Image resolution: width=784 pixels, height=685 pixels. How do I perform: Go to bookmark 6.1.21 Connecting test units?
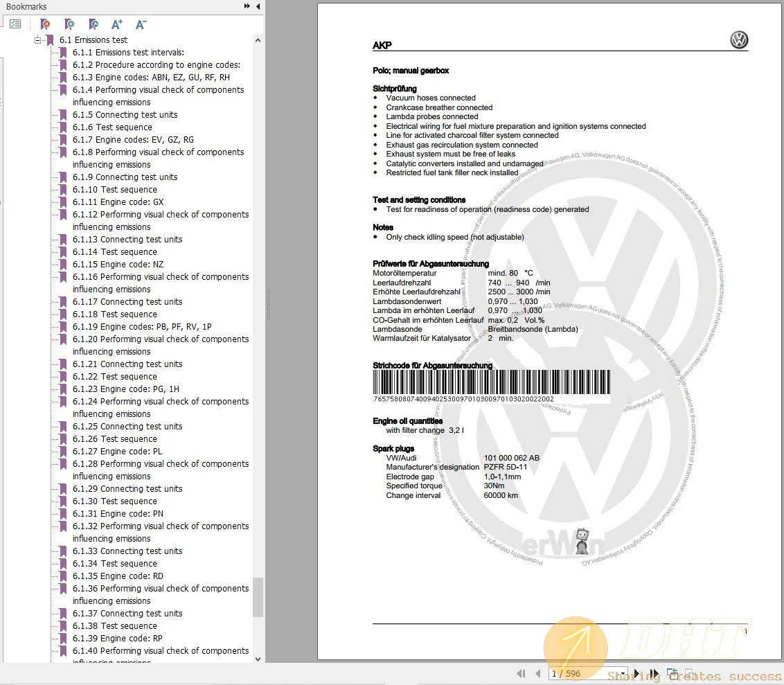tap(127, 364)
